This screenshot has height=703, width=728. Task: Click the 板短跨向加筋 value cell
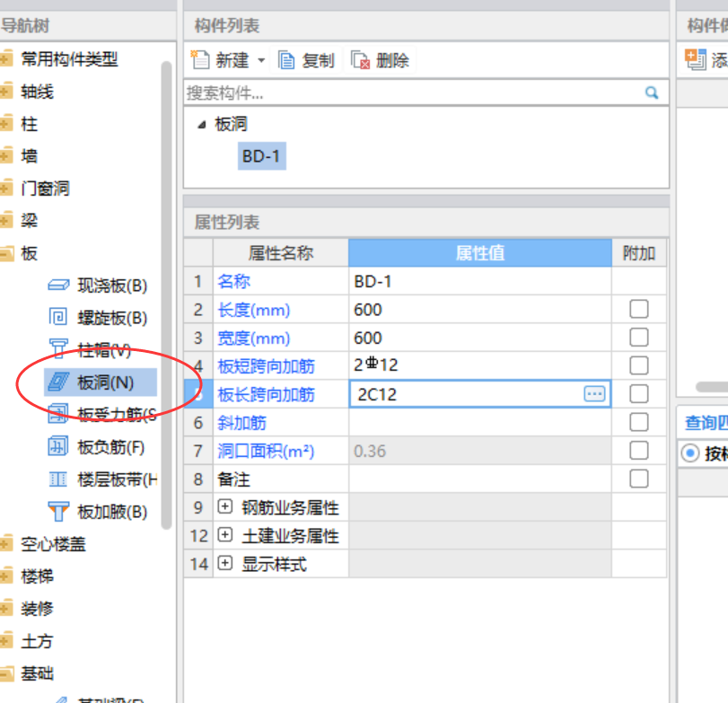pos(479,365)
